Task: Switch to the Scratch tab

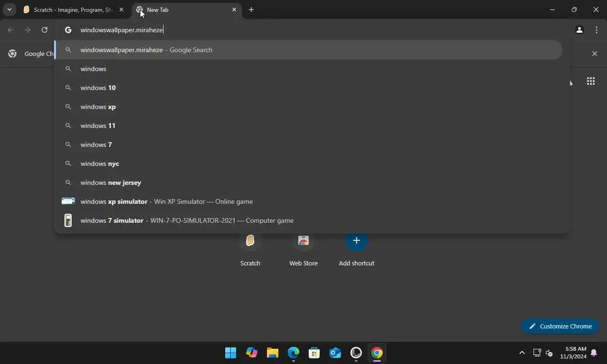Action: [x=74, y=9]
